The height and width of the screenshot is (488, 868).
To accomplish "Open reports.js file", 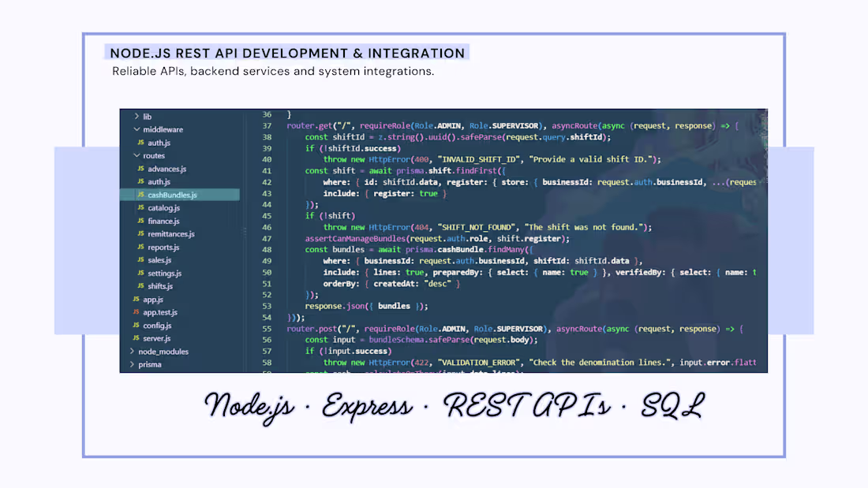I will (x=163, y=248).
